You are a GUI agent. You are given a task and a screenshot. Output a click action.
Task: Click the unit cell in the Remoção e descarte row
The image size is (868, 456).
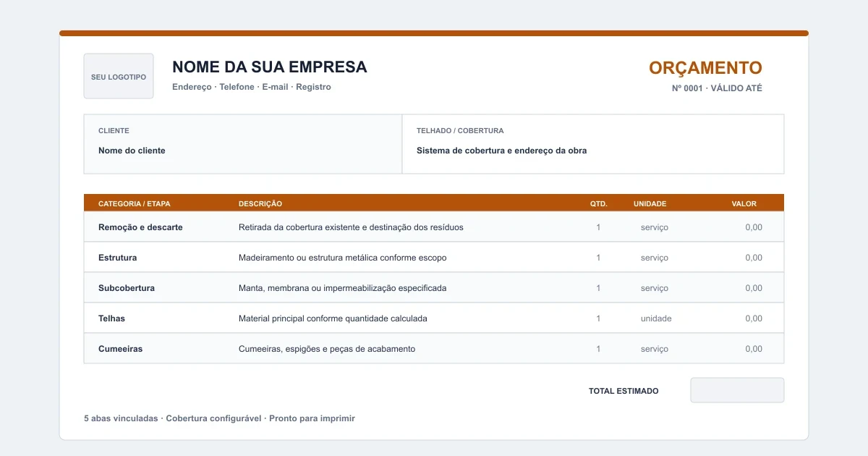coord(655,227)
